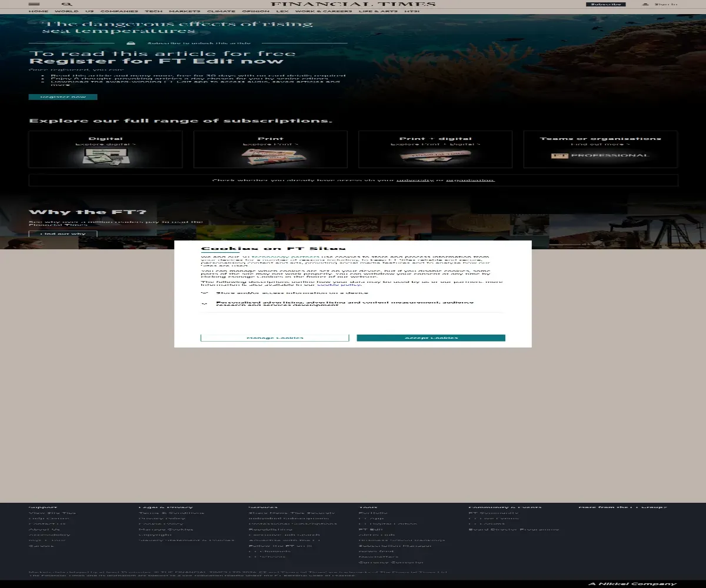The width and height of the screenshot is (706, 588).
Task: Open COMPANIES in navigation bar
Action: [x=119, y=11]
